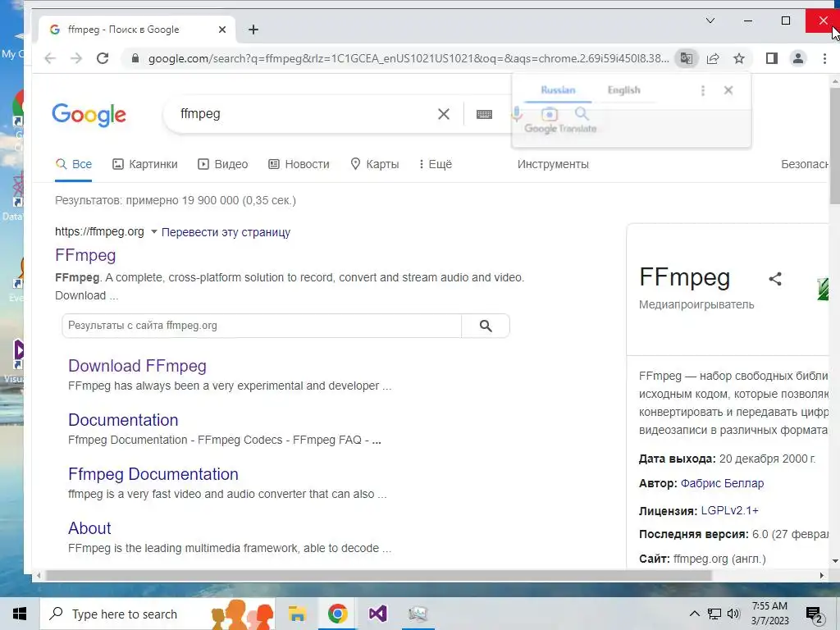Search by image with the camera icon
Viewport: 840px width, 630px height.
pyautogui.click(x=549, y=114)
